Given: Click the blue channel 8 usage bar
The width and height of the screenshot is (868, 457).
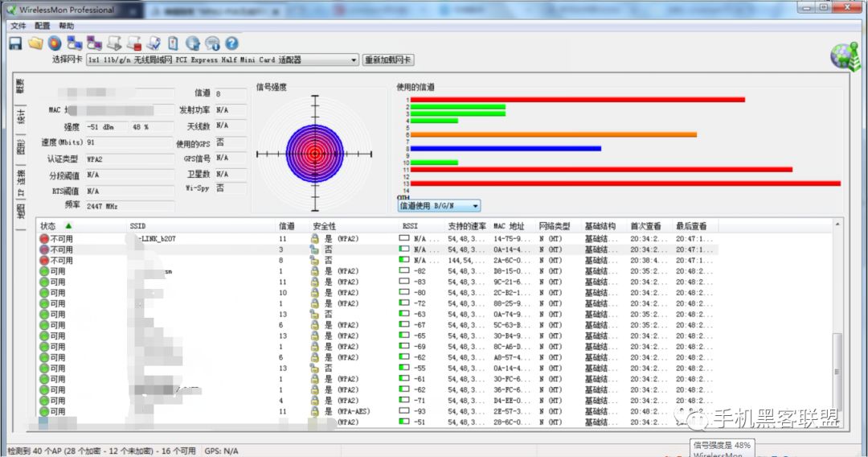Looking at the screenshot, I should (x=506, y=149).
